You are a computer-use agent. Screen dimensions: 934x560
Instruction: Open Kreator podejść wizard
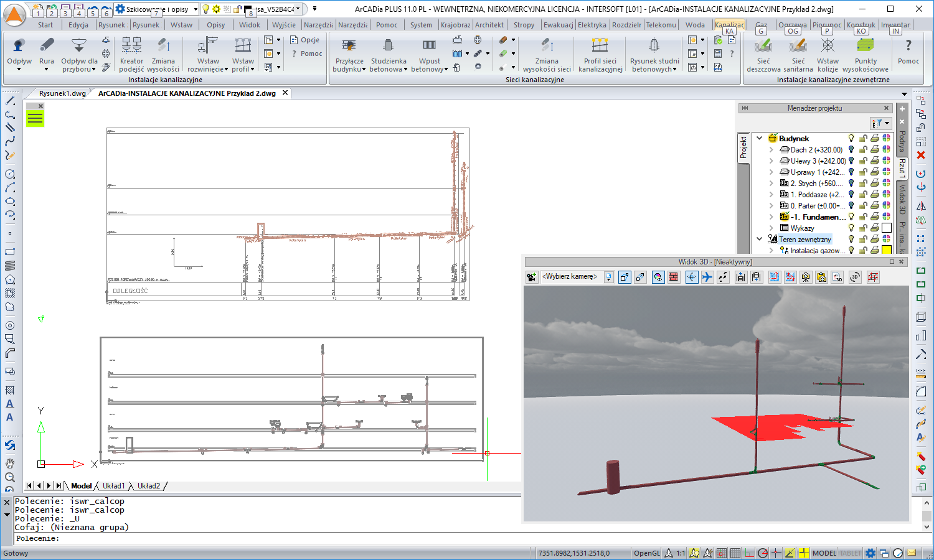(x=131, y=54)
